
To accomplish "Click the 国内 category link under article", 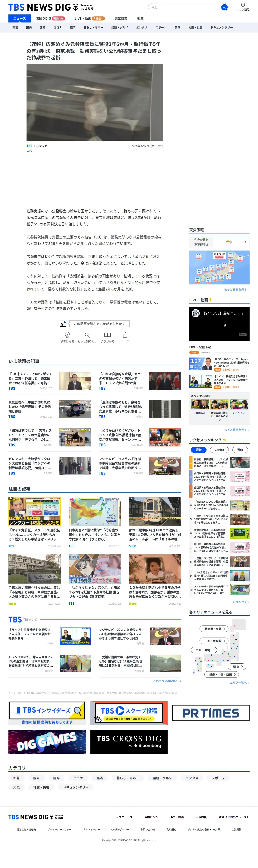I will coord(29,151).
